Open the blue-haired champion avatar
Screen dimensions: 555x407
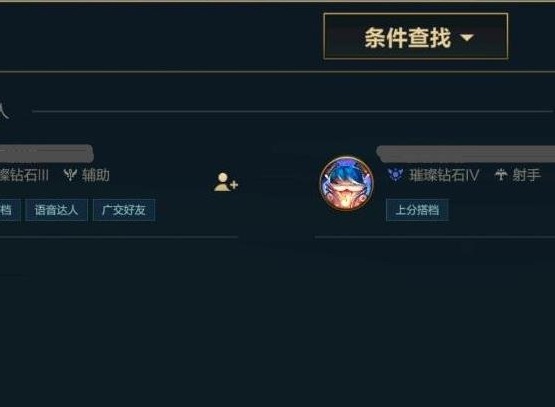pyautogui.click(x=347, y=184)
